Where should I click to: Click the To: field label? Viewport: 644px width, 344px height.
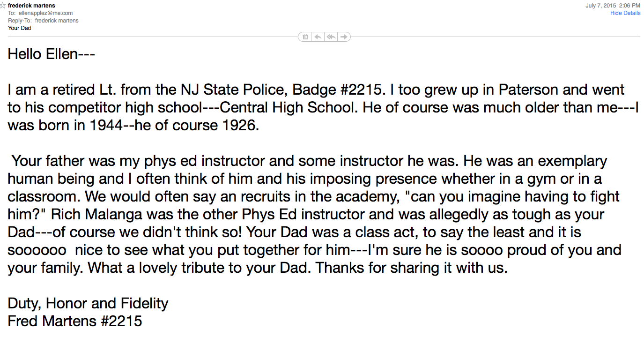12,13
